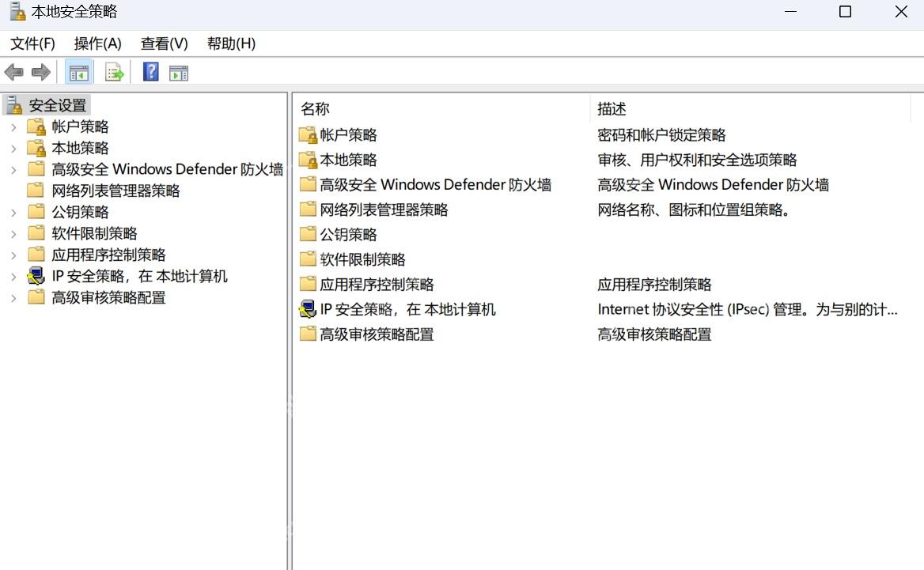This screenshot has height=570, width=924.
Task: Click the Back arrow in the toolbar
Action: pos(13,73)
